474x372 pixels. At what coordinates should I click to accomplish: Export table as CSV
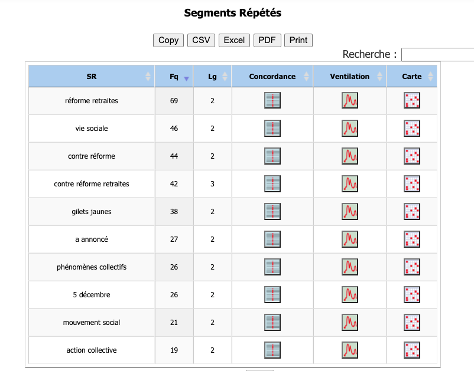pyautogui.click(x=201, y=40)
